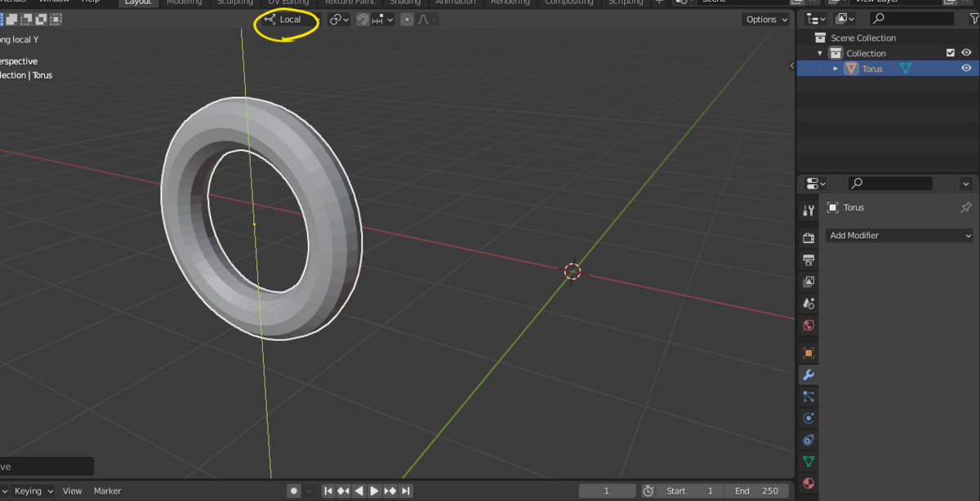This screenshot has height=501, width=980.
Task: Open the Local transform orientation dropdown
Action: [291, 20]
